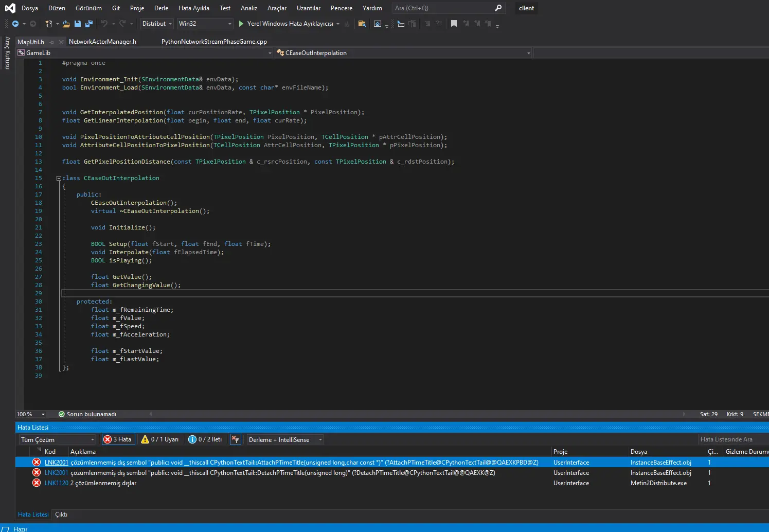Open the Dosya menu
The image size is (769, 532).
(x=30, y=8)
